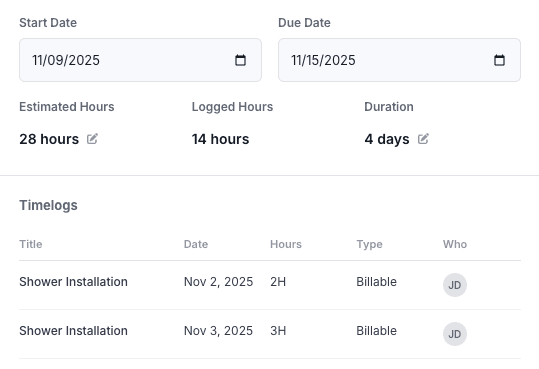
Task: Click the Due Date label
Action: [x=304, y=23]
